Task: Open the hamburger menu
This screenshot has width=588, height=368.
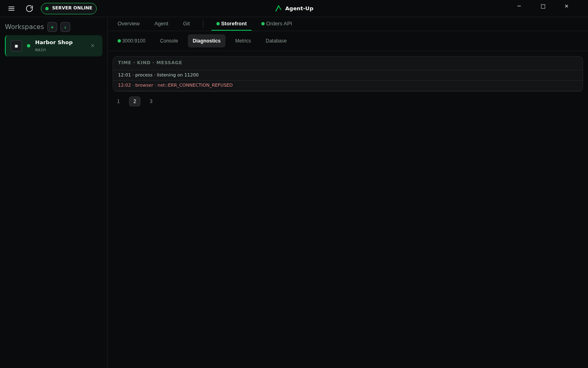Action: coord(11,9)
